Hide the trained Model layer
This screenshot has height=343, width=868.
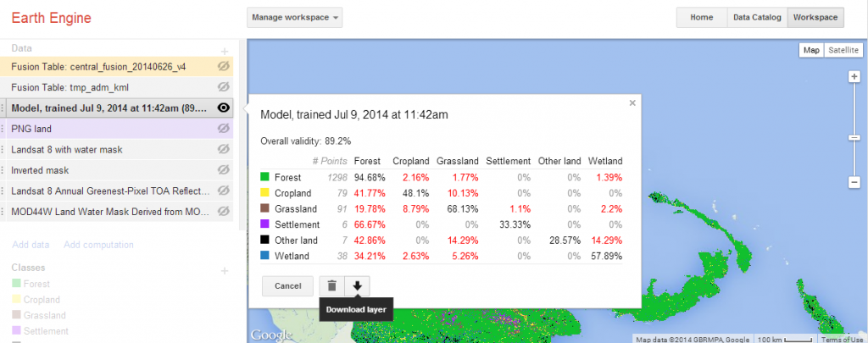click(223, 108)
